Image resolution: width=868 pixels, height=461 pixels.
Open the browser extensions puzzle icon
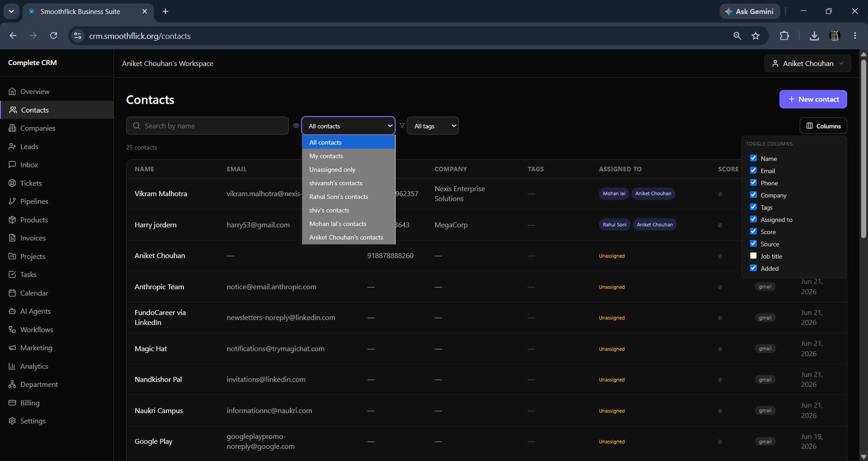coord(784,36)
